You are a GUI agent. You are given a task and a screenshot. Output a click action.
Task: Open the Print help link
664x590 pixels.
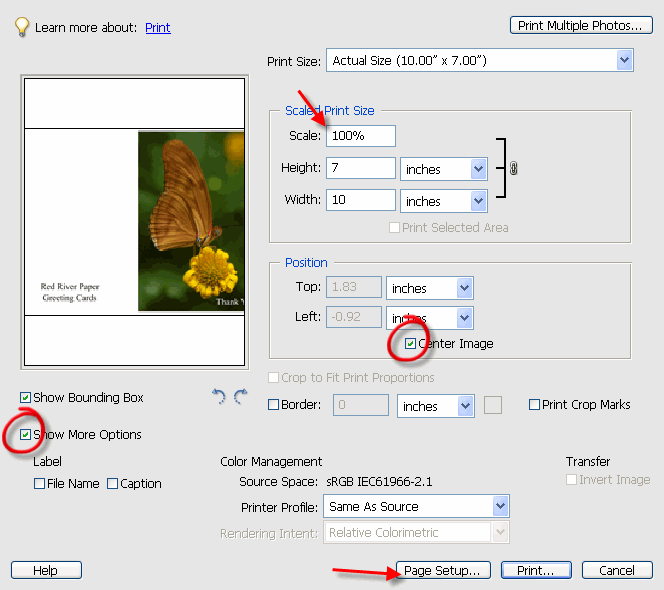point(158,28)
